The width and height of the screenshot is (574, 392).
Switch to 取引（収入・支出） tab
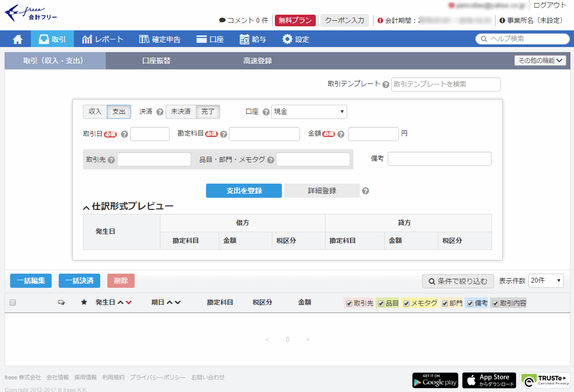[x=55, y=61]
